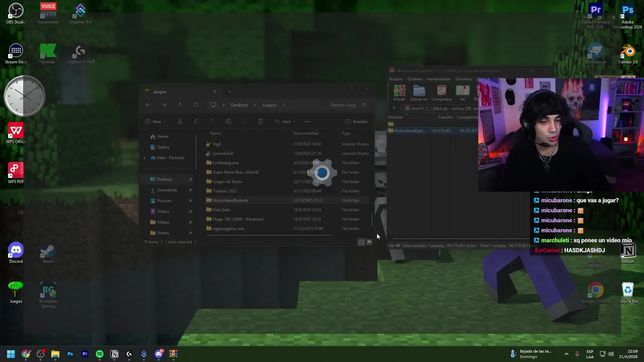Open the Borderless Gaming desktop icon
The image size is (644, 362).
coord(48,295)
